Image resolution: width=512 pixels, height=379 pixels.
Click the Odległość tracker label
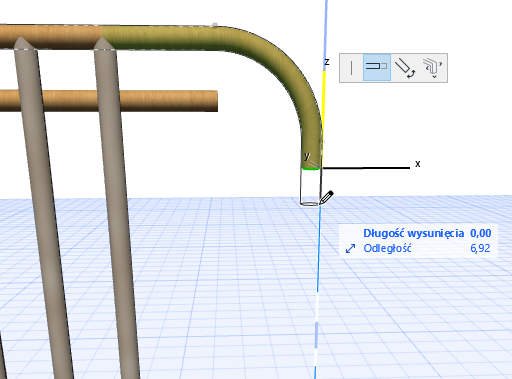click(387, 248)
